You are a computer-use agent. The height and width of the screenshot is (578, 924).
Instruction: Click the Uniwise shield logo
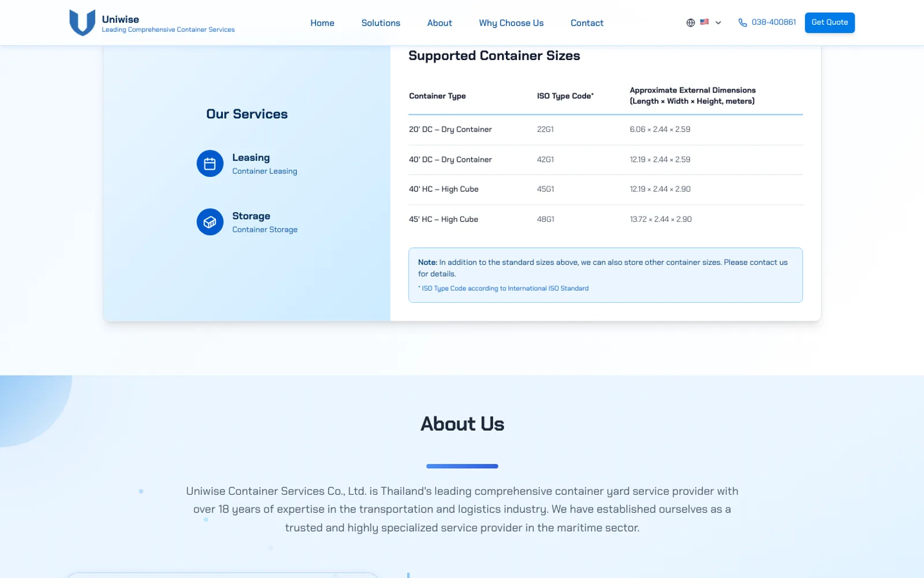click(x=82, y=23)
